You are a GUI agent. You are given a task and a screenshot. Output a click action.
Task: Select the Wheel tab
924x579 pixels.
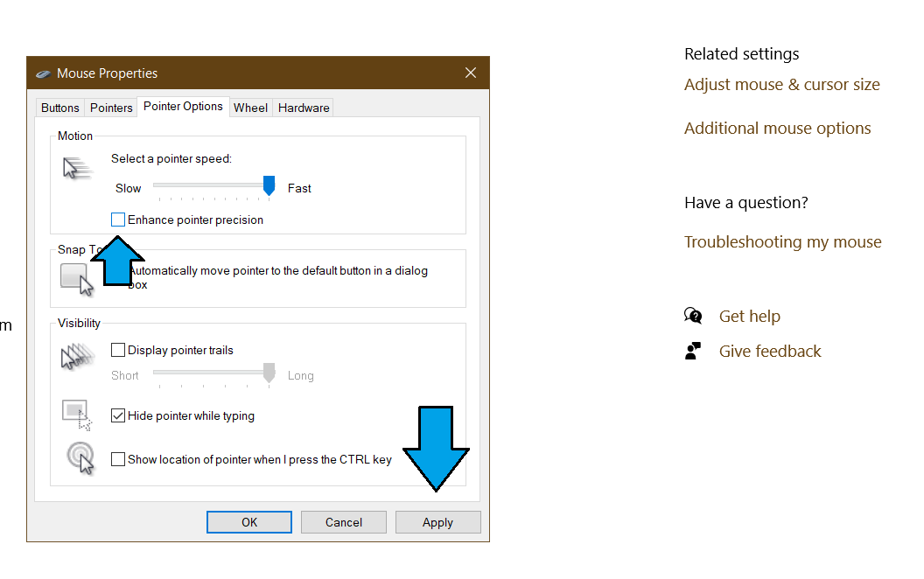pos(250,108)
